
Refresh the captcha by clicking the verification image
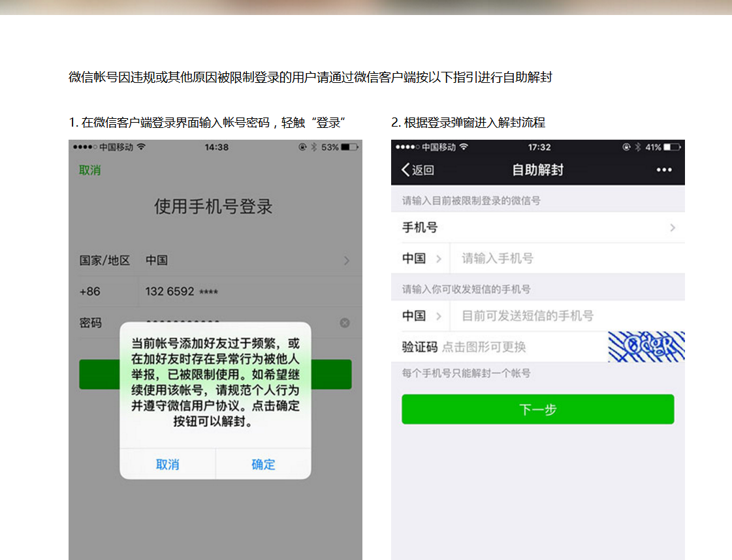pos(643,347)
